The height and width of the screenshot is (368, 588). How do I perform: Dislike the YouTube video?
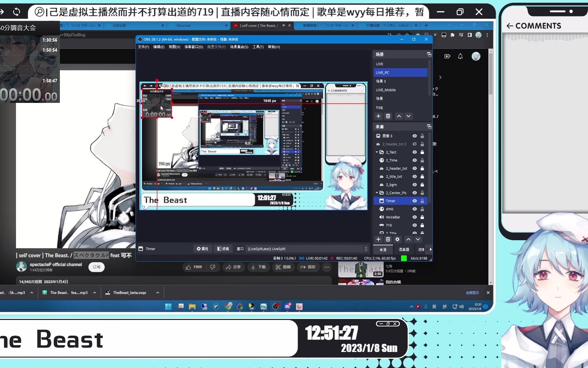pos(213,267)
